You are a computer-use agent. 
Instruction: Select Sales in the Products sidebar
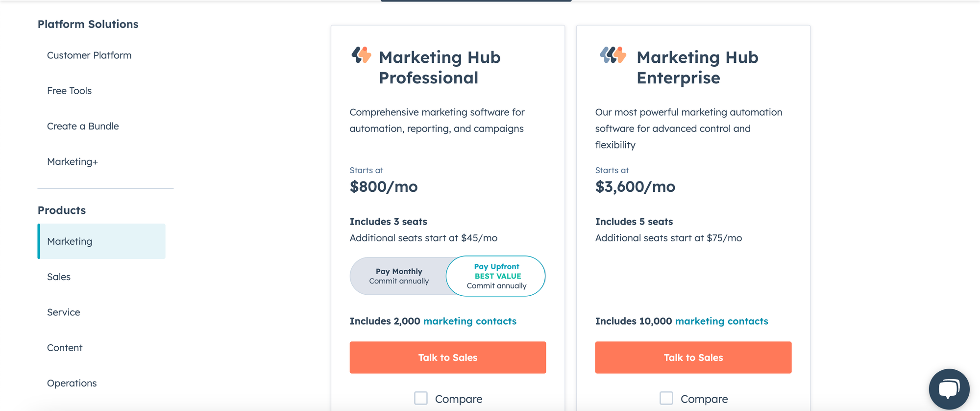(58, 277)
